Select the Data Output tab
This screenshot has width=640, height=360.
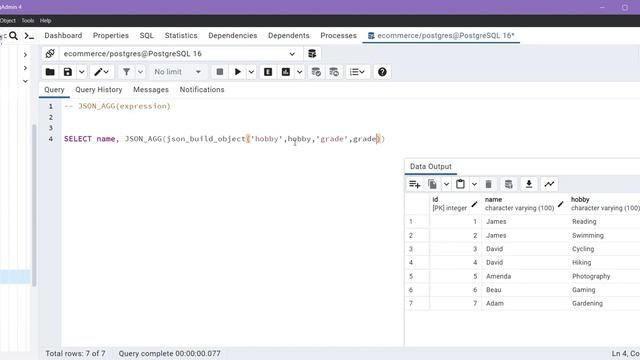point(431,167)
